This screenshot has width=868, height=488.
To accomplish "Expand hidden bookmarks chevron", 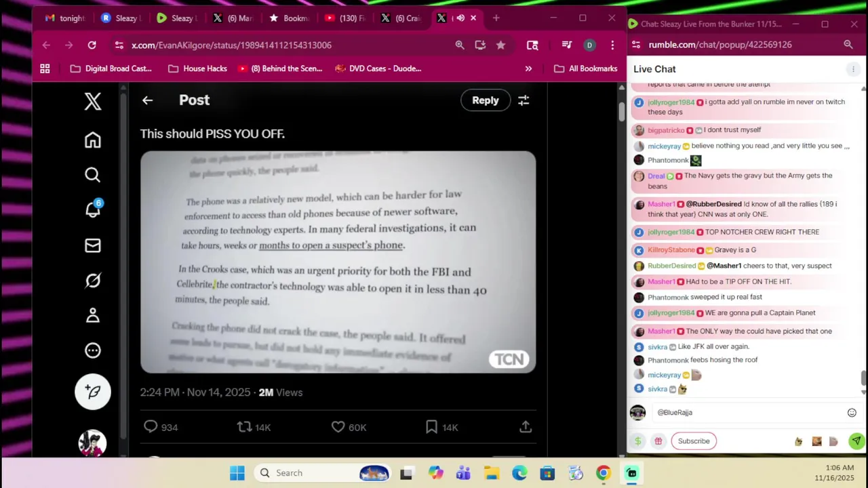I will [528, 68].
